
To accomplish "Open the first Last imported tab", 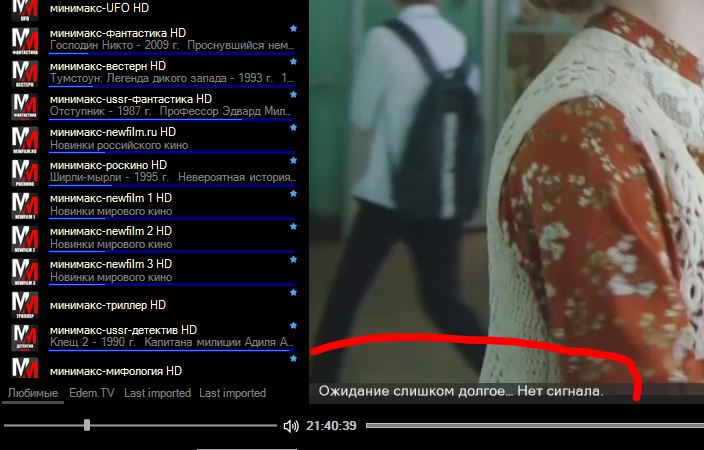I will pos(158,393).
